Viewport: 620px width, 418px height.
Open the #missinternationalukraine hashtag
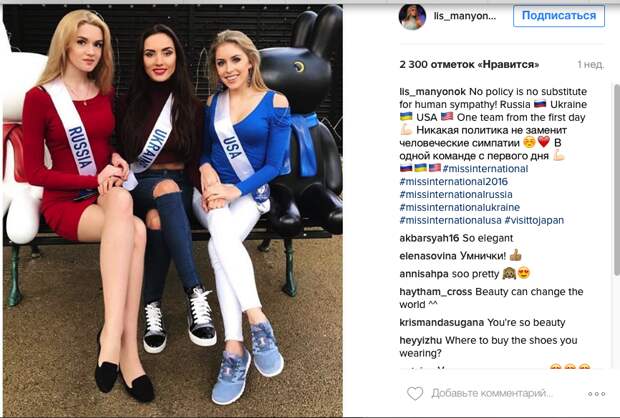459,208
